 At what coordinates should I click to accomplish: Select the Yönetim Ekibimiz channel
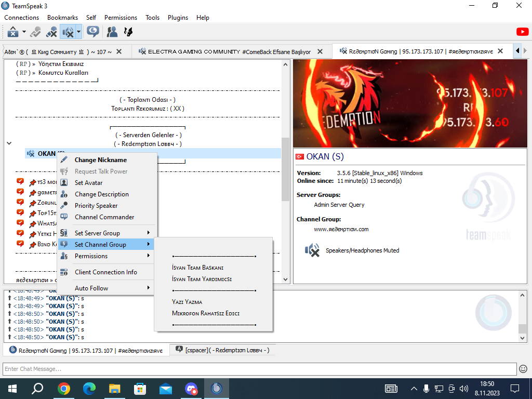(50, 64)
